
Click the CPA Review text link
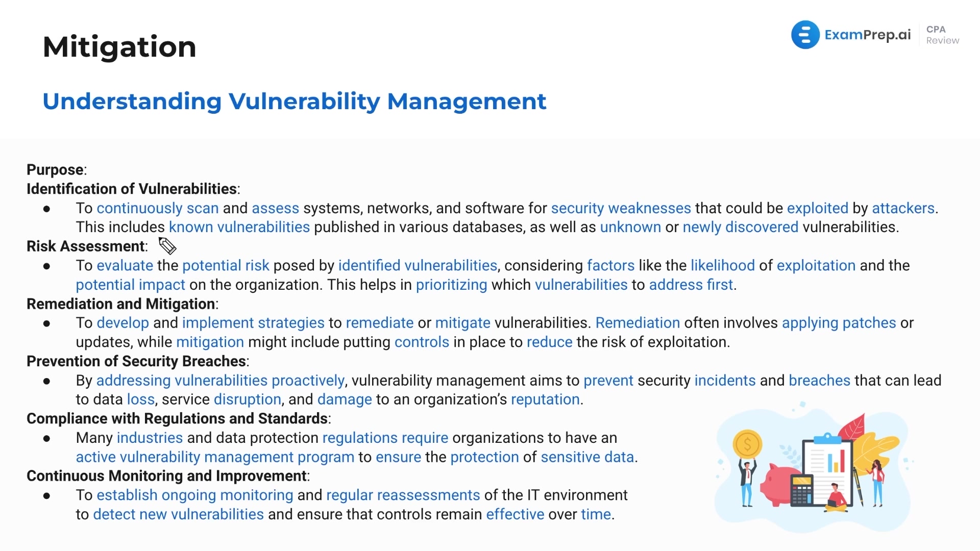(942, 36)
